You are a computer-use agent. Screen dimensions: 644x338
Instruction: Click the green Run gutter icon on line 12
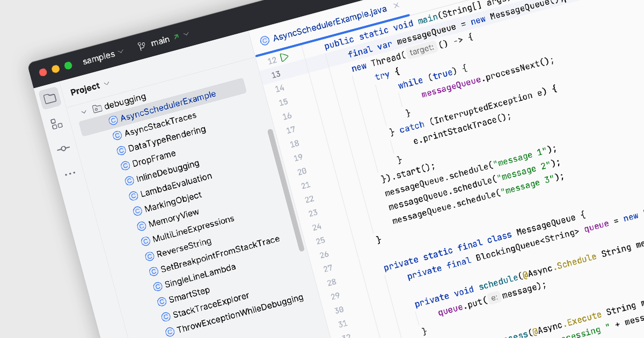284,57
